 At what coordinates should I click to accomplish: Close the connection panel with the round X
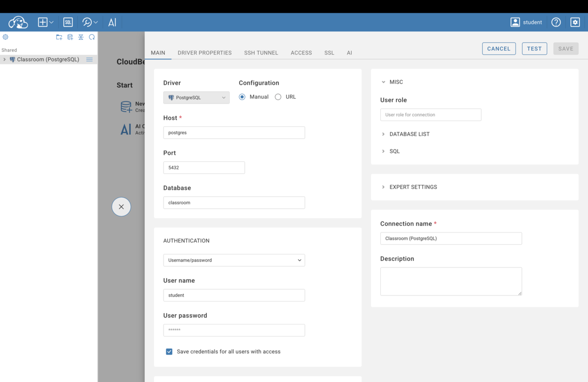(121, 206)
